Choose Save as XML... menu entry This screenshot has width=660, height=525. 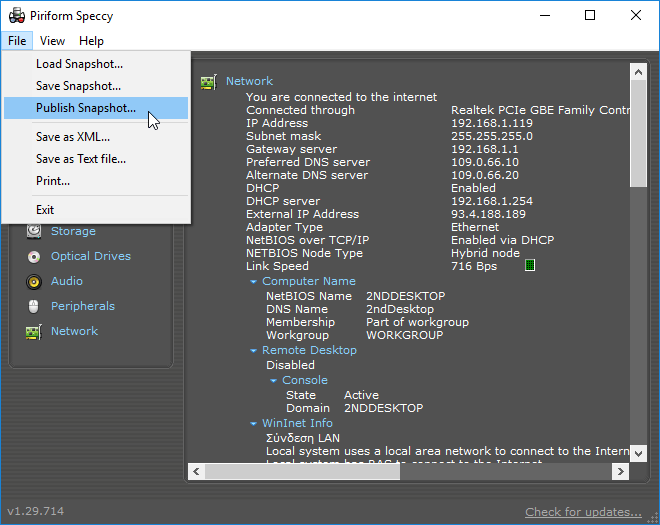tap(96, 137)
